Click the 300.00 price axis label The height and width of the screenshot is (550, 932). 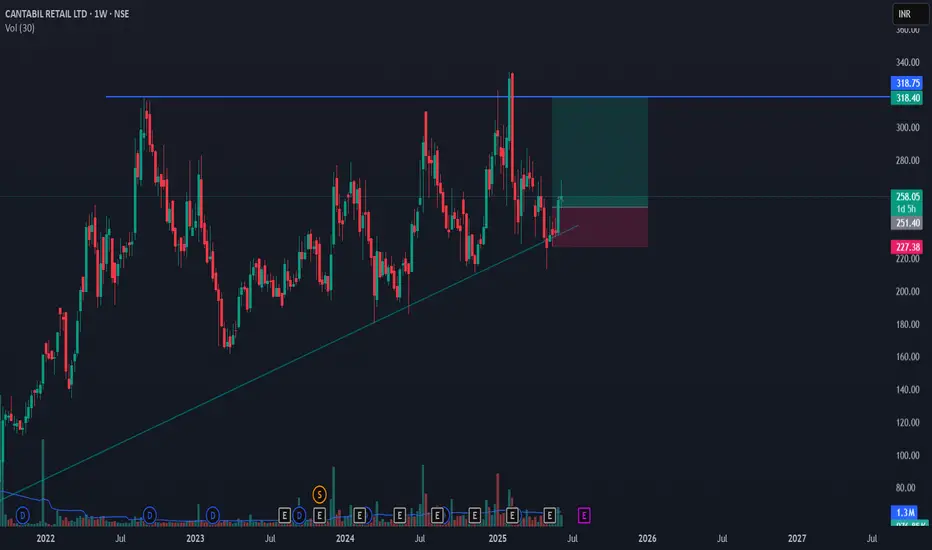[x=908, y=128]
